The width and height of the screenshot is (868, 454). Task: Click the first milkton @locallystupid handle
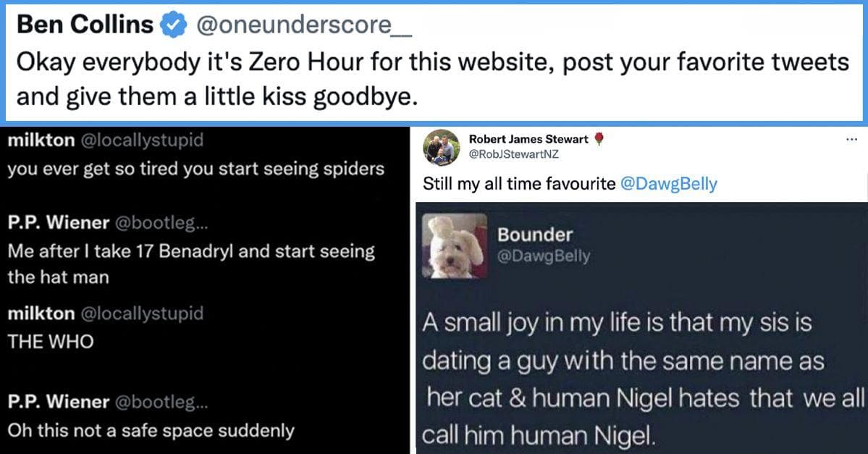pos(141,140)
